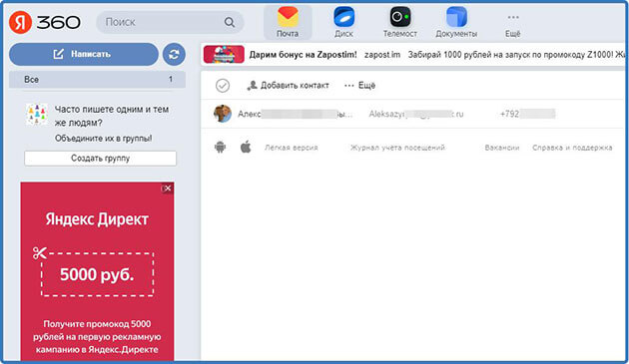Compose new mail with Написать button
Image resolution: width=629 pixels, height=364 pixels.
[84, 54]
